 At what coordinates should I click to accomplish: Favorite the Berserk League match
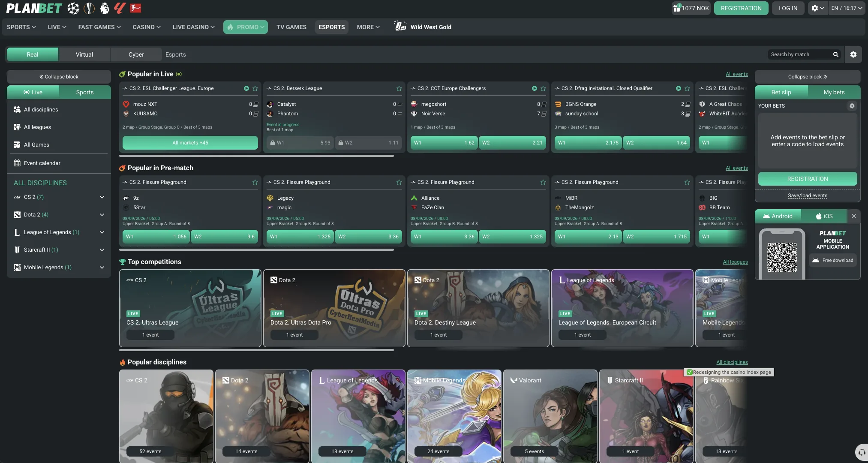[399, 88]
